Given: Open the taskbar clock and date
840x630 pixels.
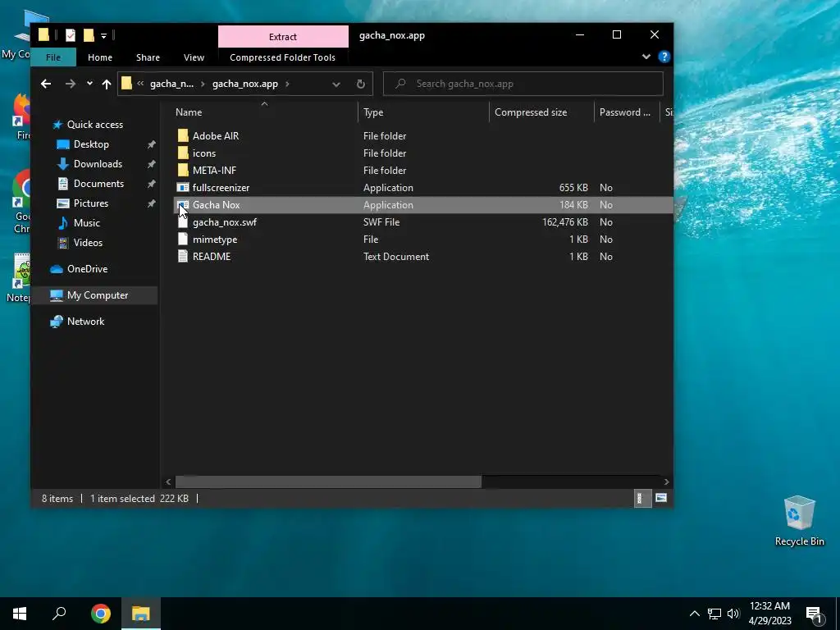Looking at the screenshot, I should pos(769,614).
